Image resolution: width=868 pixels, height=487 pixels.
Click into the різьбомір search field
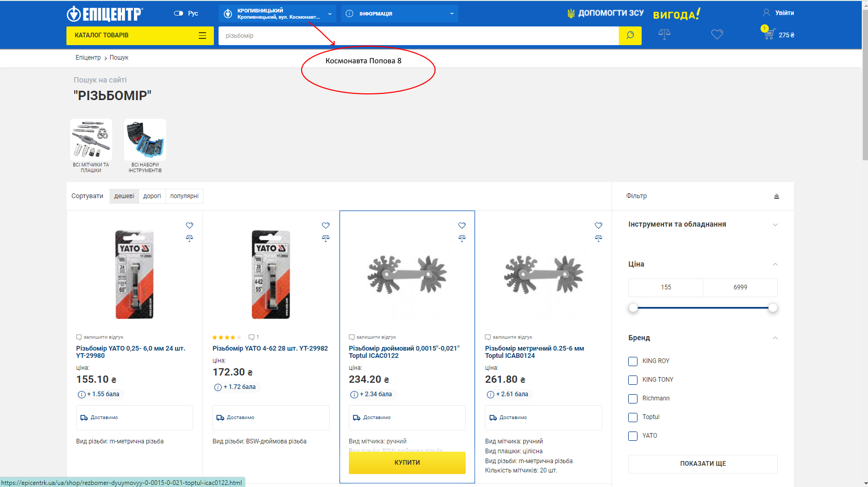coord(418,36)
